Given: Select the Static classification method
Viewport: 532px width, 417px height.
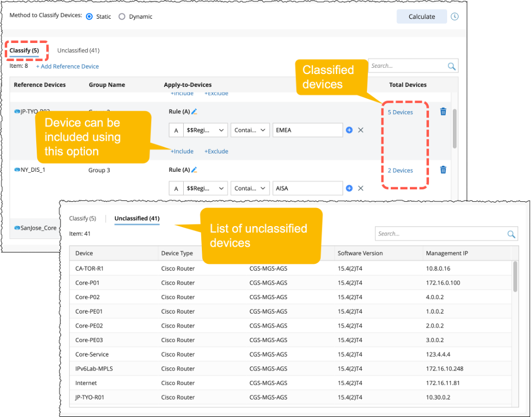Looking at the screenshot, I should pyautogui.click(x=90, y=17).
